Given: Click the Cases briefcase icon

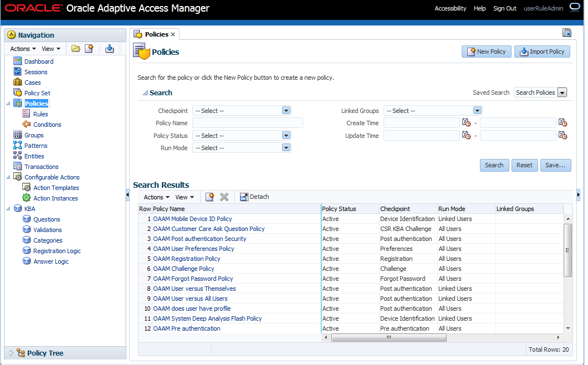Looking at the screenshot, I should 18,82.
